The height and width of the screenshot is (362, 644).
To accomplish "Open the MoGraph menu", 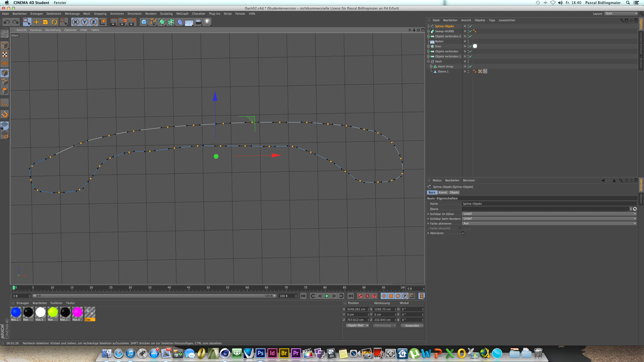I will (182, 14).
